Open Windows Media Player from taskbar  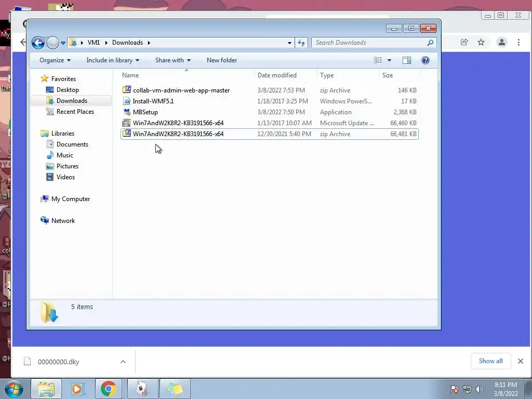77,389
